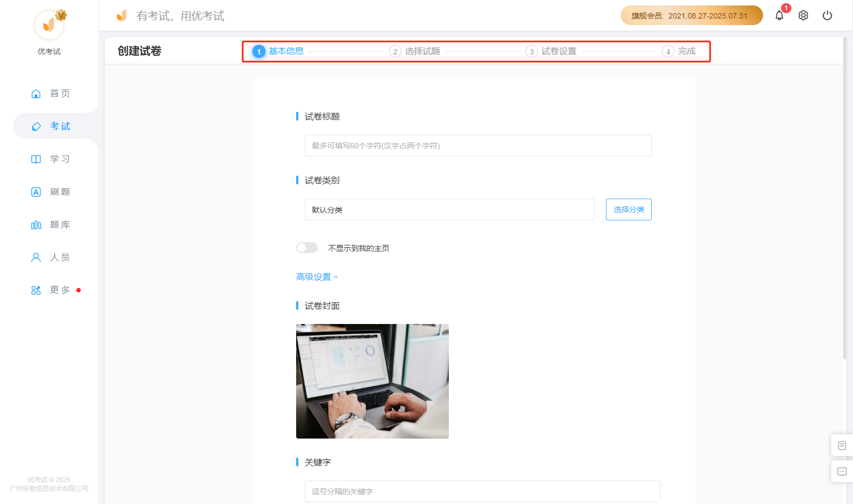Toggle 不显示到我的主页 switch

[x=307, y=248]
